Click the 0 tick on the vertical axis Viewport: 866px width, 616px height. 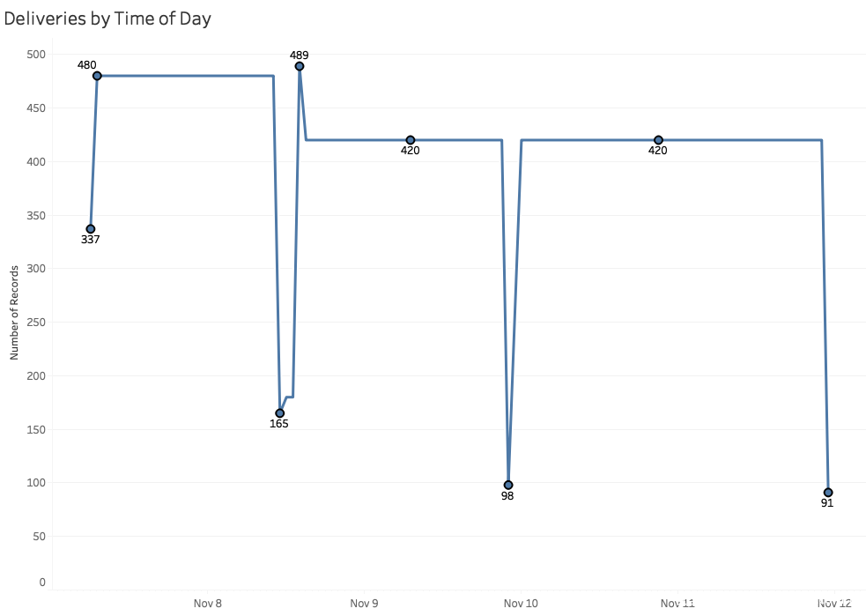click(x=41, y=583)
